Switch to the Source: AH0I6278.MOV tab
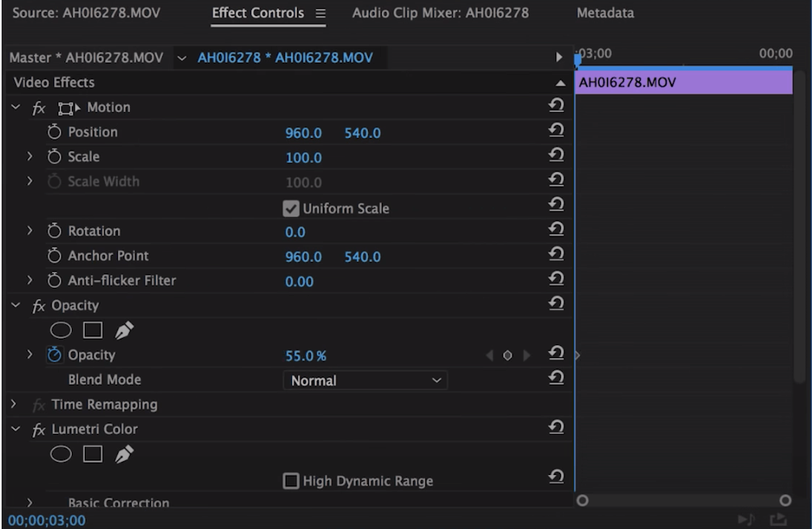 (86, 13)
